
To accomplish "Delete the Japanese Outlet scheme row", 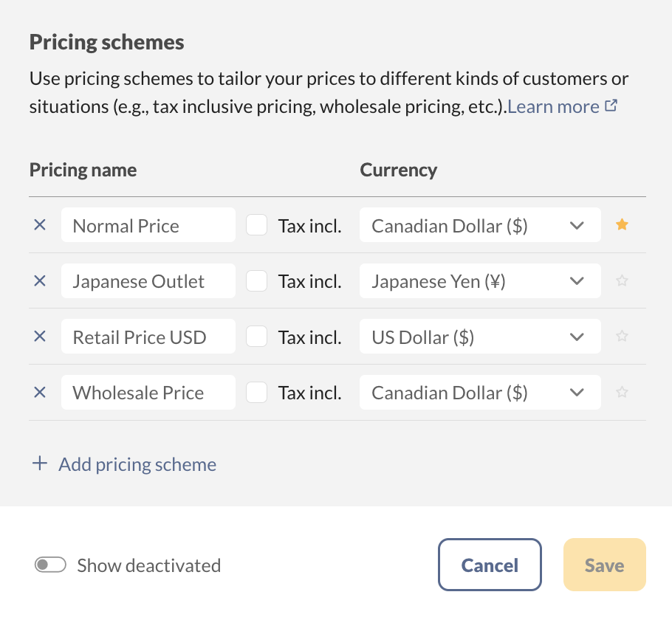I will pyautogui.click(x=40, y=280).
